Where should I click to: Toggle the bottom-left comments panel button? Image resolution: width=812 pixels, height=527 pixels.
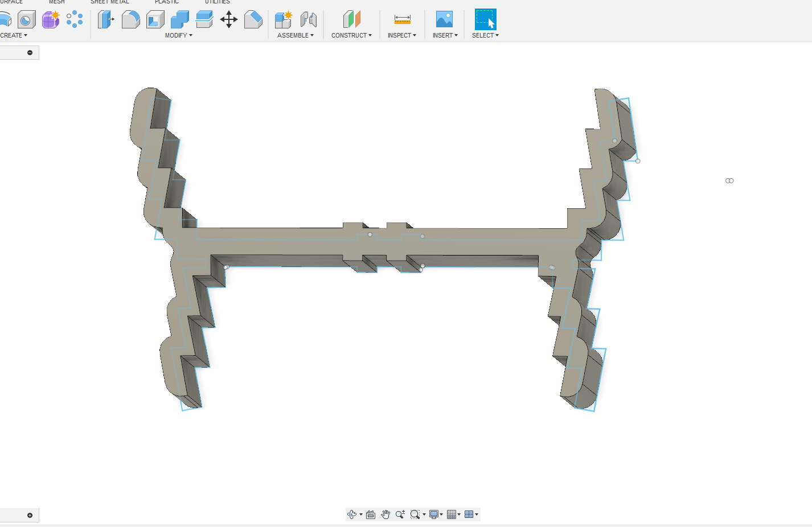[x=30, y=515]
